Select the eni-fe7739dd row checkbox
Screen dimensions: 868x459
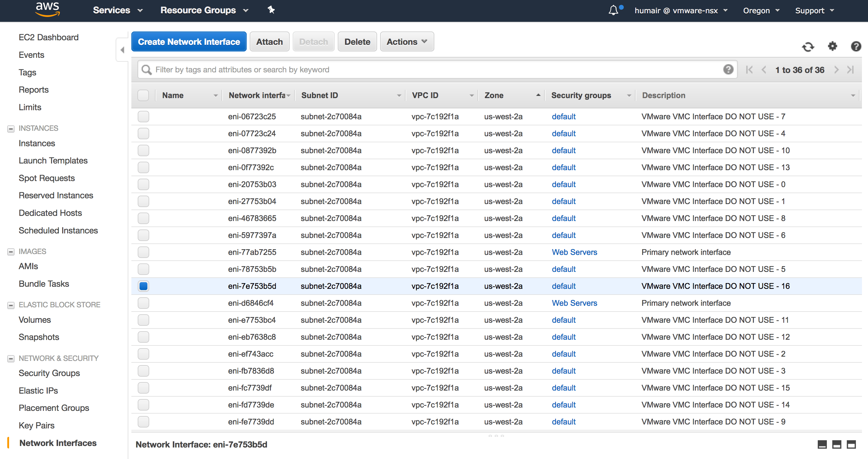(x=143, y=421)
